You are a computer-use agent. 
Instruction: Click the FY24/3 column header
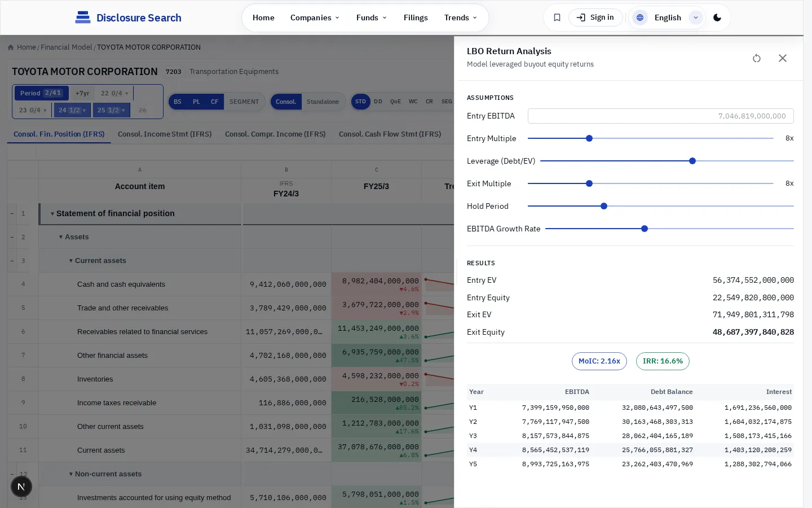(286, 189)
